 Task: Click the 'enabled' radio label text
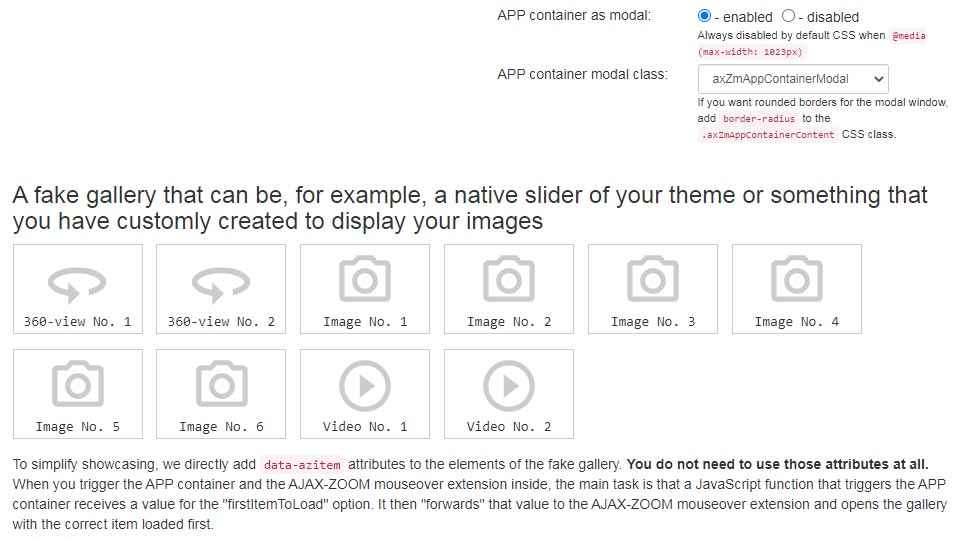(745, 17)
